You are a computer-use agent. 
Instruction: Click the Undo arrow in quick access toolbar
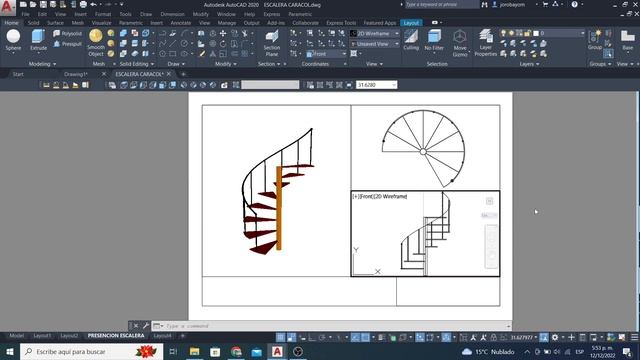click(93, 4)
